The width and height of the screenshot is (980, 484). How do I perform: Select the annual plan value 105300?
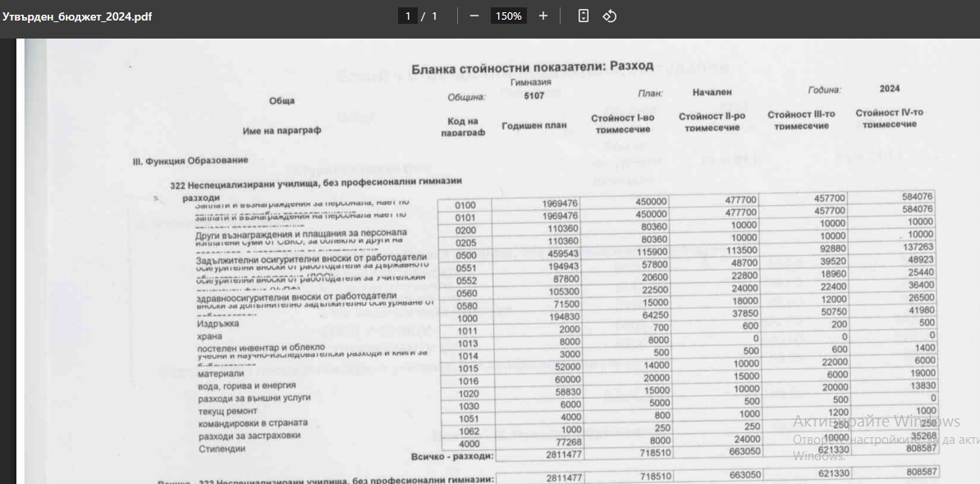[x=566, y=293]
